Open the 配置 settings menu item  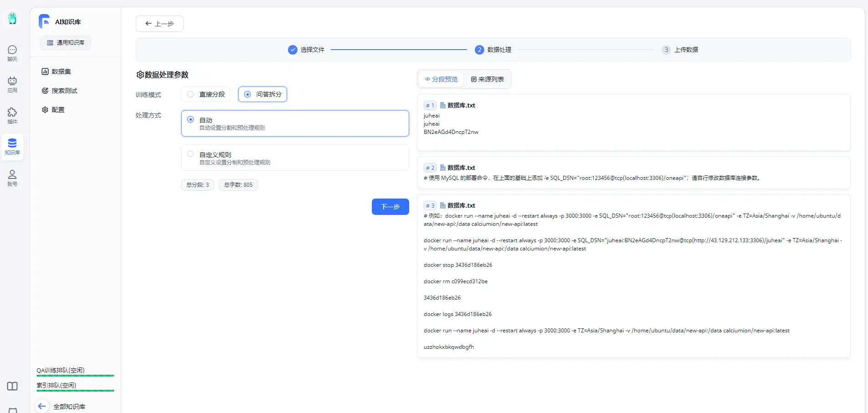coord(58,110)
